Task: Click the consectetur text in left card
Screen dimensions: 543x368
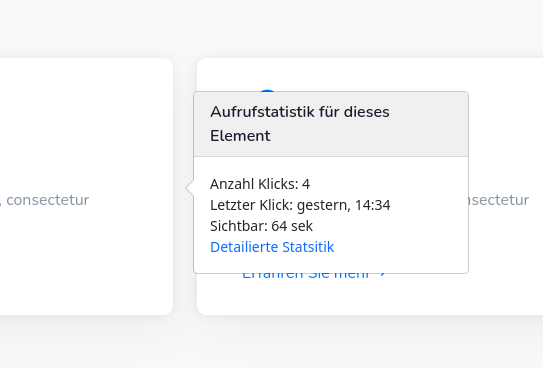Action: pos(47,200)
